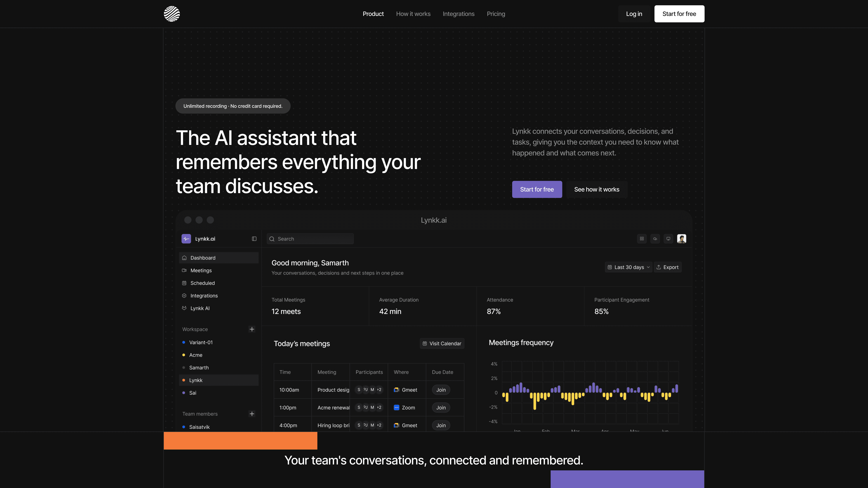Click the Log in button
The image size is (868, 488).
pos(634,14)
